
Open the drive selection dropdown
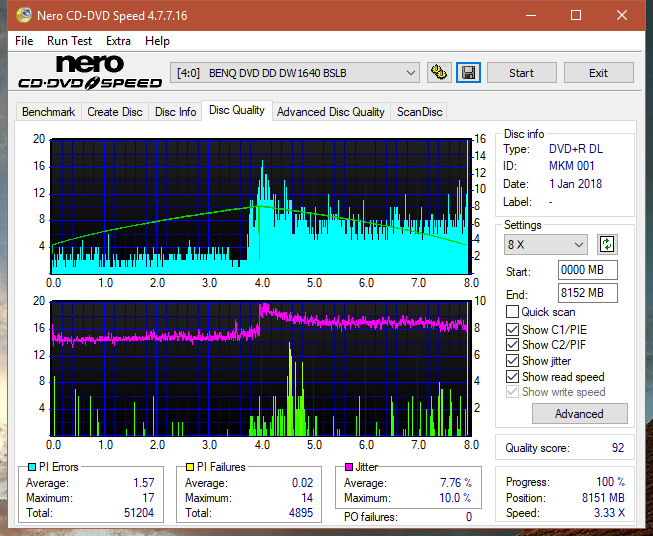(x=294, y=73)
